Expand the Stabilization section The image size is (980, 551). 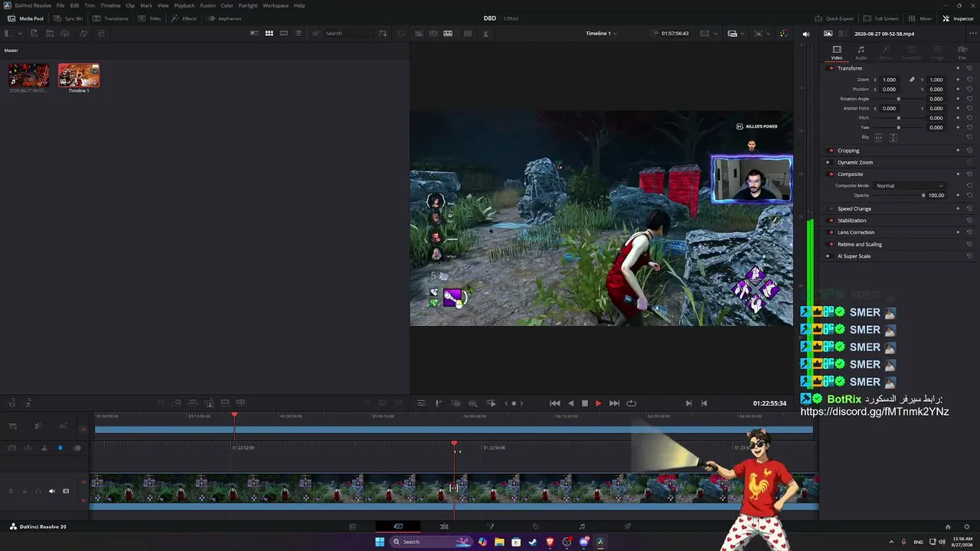(852, 220)
